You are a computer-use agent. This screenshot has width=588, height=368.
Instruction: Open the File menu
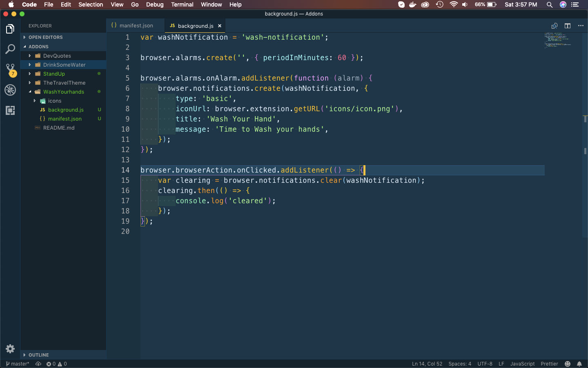(49, 4)
